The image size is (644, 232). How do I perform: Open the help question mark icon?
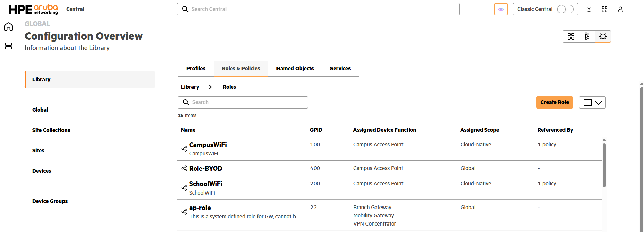coord(589,9)
